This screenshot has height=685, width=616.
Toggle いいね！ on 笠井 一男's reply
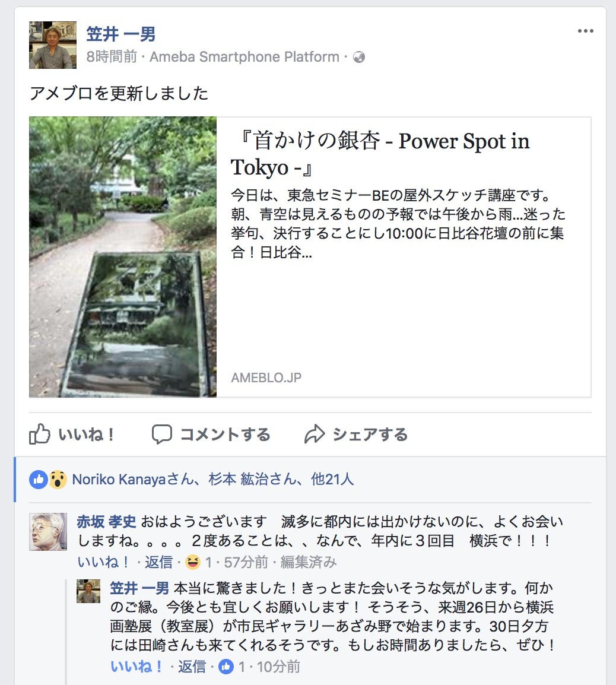136,667
